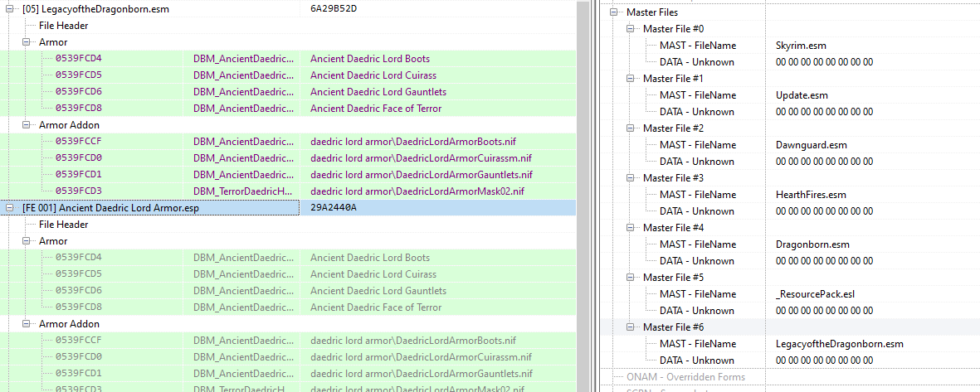The width and height of the screenshot is (980, 392).
Task: Collapse Armor Addon group under LegacyoftheDragonborn.esm
Action: click(27, 125)
